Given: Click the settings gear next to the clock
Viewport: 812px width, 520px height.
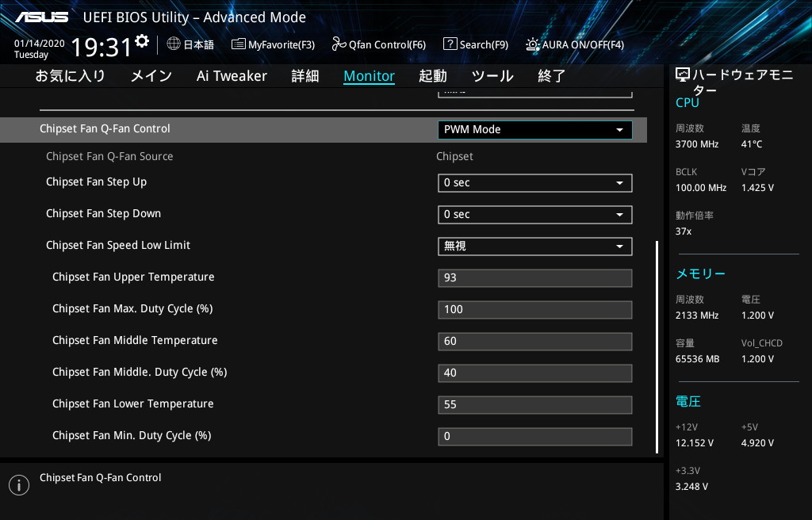Looking at the screenshot, I should pos(142,41).
